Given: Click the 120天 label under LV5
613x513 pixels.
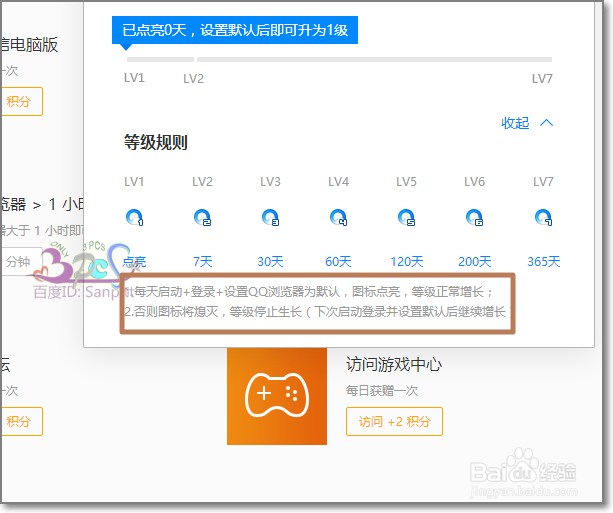Looking at the screenshot, I should click(x=407, y=262).
